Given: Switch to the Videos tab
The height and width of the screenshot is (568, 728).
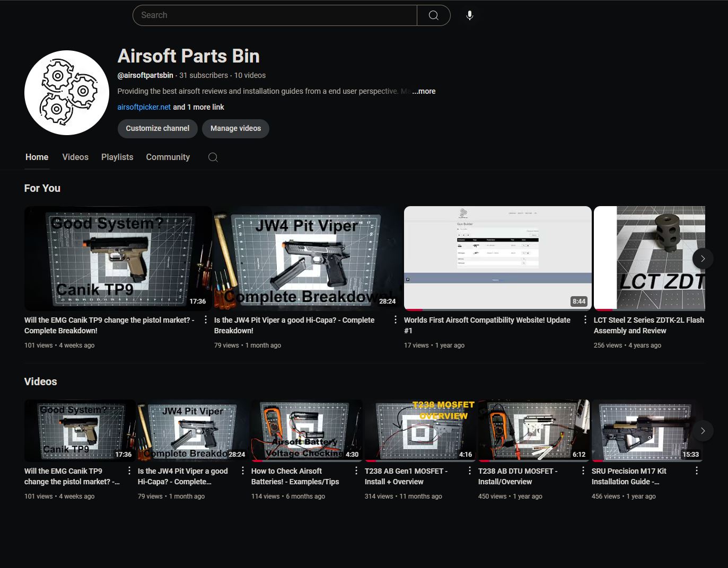Looking at the screenshot, I should [x=75, y=157].
